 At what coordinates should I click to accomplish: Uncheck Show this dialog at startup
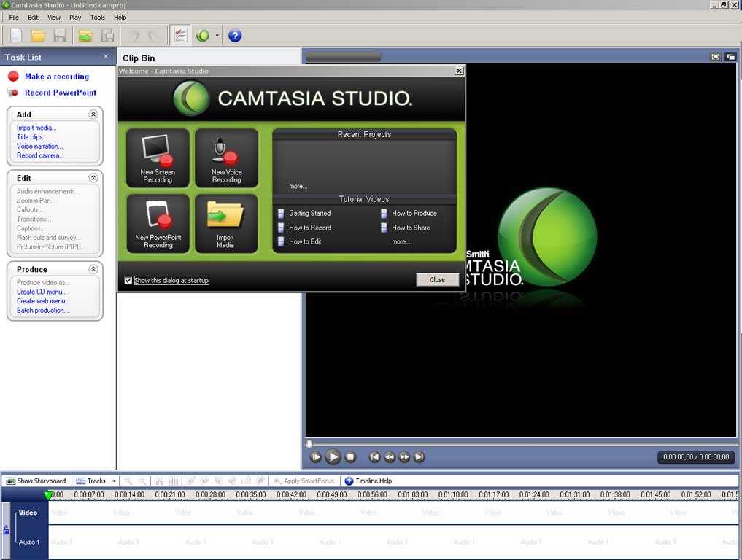(x=128, y=281)
